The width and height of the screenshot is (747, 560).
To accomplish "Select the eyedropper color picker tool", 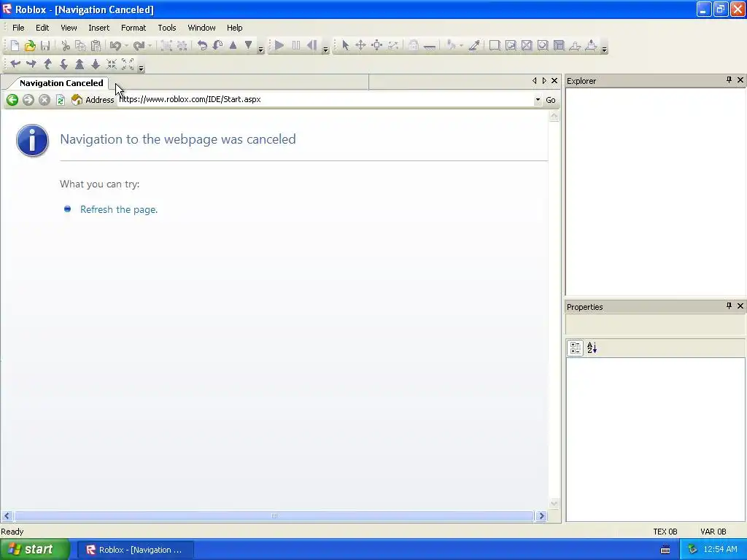I will (x=474, y=46).
